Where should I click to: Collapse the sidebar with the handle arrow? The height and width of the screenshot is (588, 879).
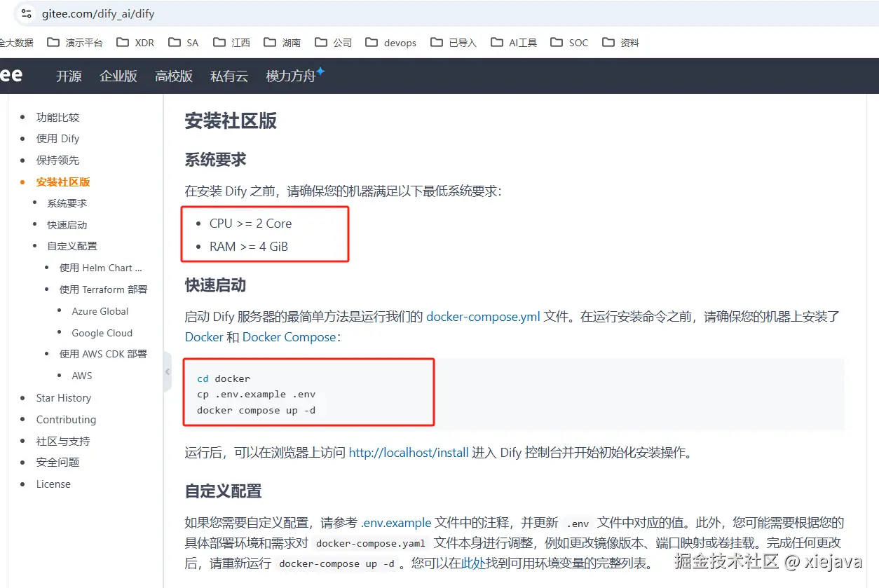(168, 371)
